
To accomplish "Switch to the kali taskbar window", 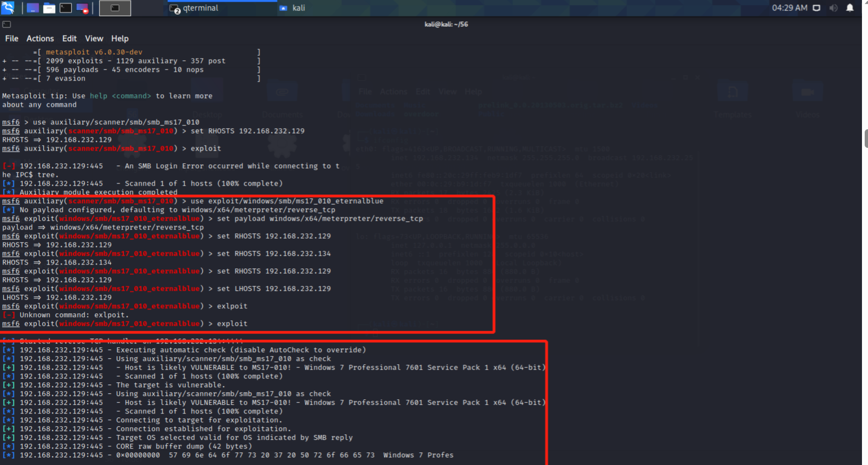I will coord(293,8).
